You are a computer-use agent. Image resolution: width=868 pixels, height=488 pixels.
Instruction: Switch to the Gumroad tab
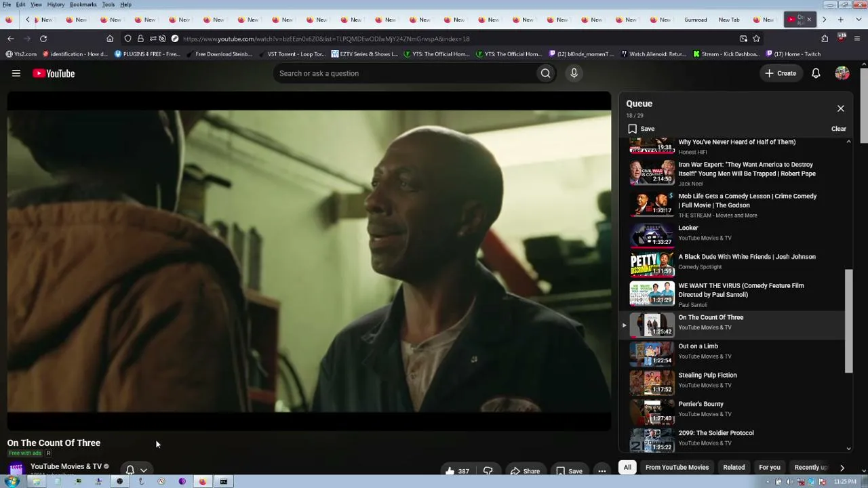point(696,20)
